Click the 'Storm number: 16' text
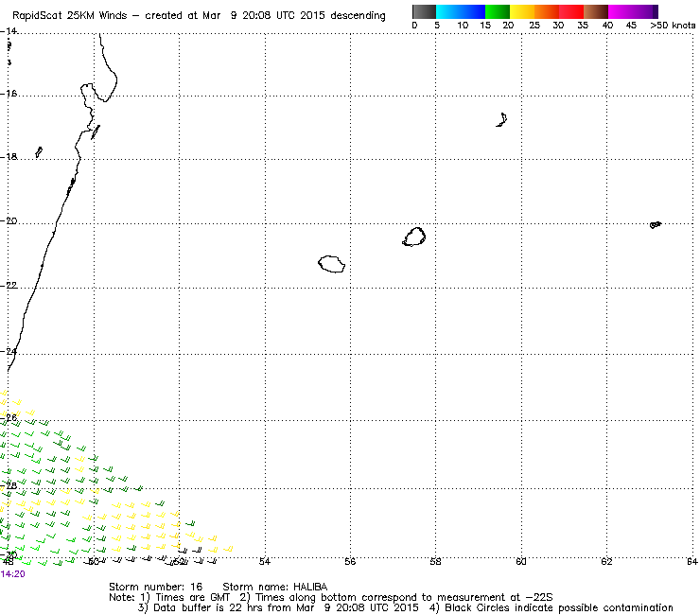Screen dimensions: 700x615 [x=155, y=587]
